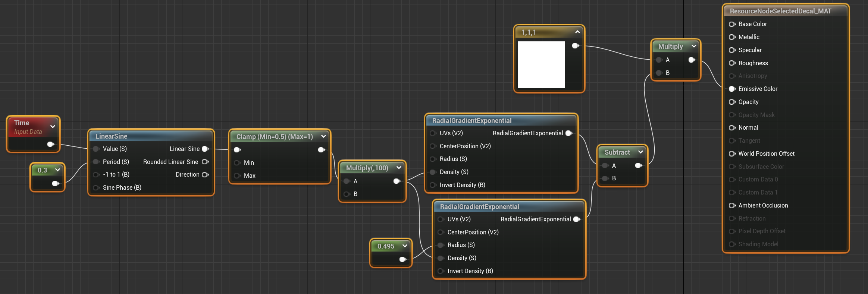Click the Linear Sine output pin
The height and width of the screenshot is (294, 868).
click(x=205, y=149)
